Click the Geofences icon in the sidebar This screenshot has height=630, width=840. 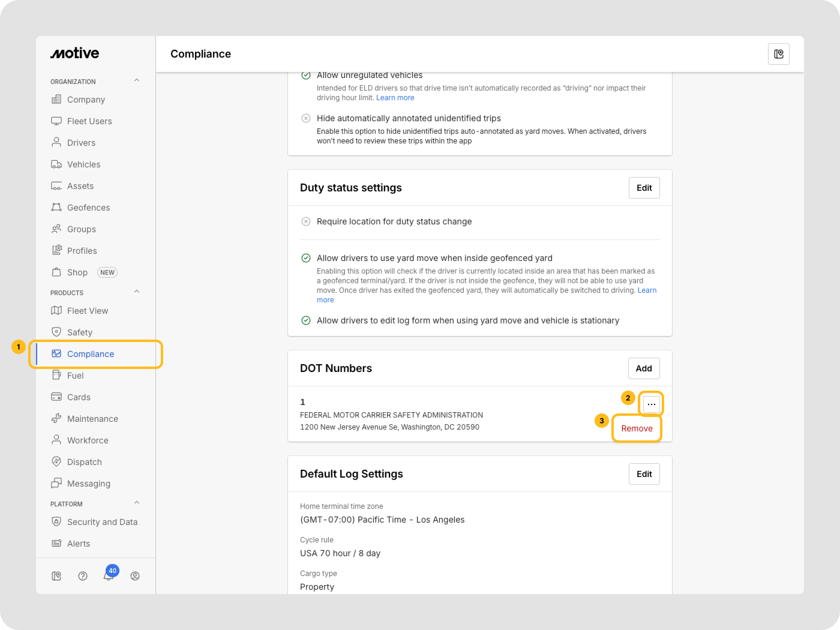click(x=56, y=207)
